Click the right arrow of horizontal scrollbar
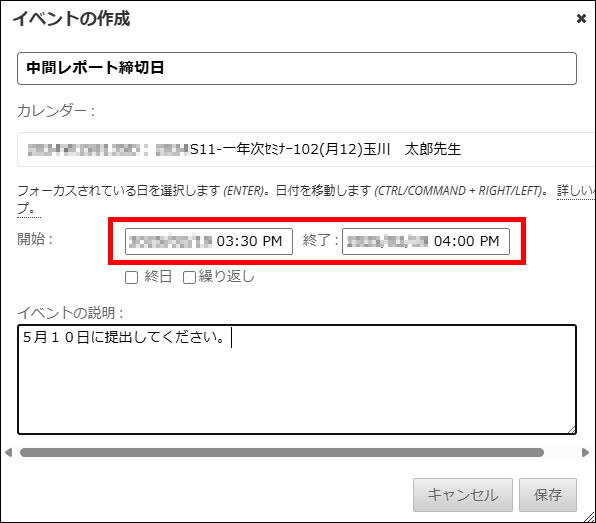 [586, 452]
